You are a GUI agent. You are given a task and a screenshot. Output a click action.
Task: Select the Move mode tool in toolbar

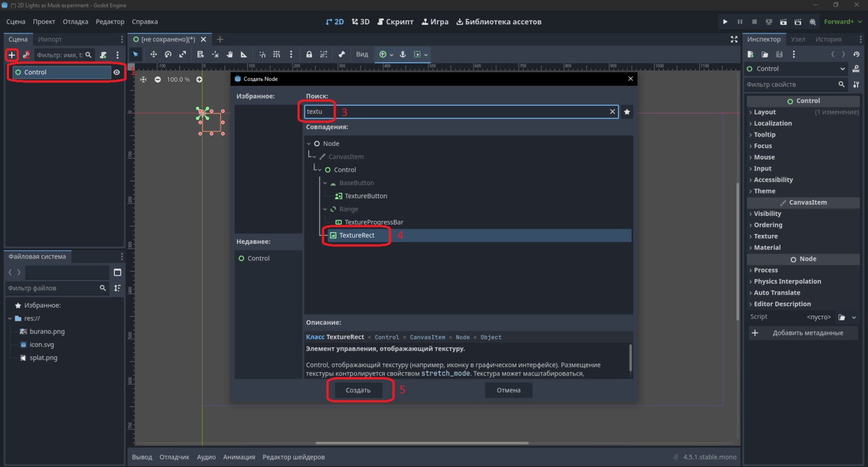(153, 54)
